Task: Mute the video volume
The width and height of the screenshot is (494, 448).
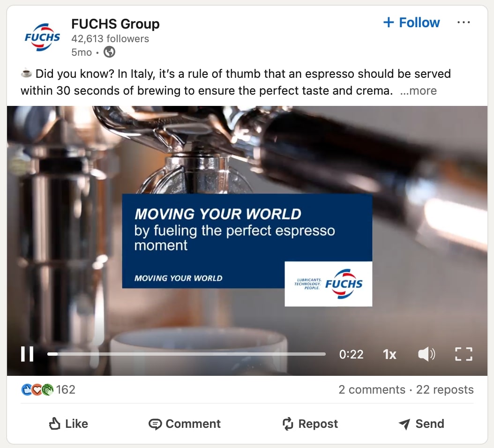Action: point(427,354)
